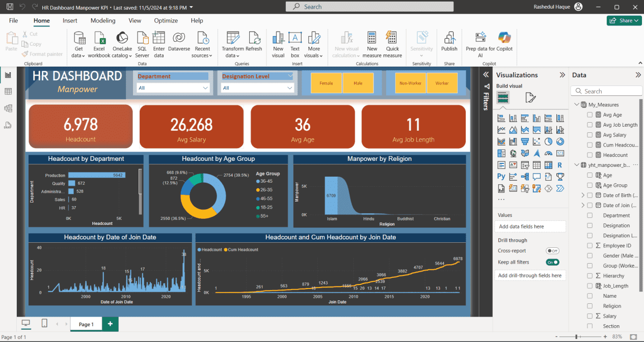Filter dashboard by Non-Worker button

tap(411, 83)
